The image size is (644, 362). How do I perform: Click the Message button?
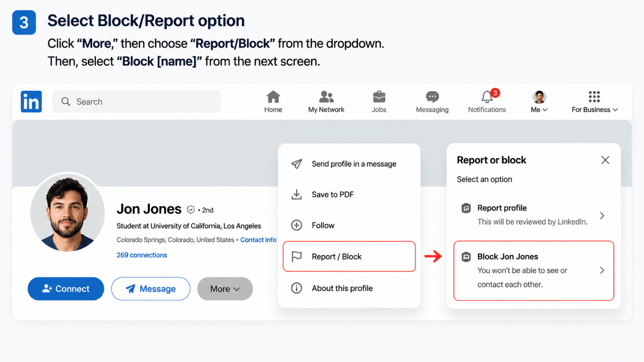(x=151, y=289)
